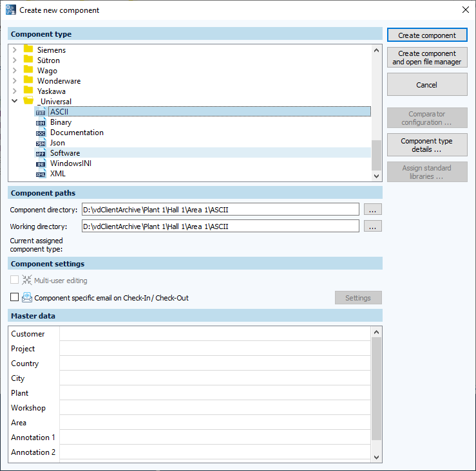The image size is (476, 471).
Task: Click the Siemens folder icon
Action: (x=28, y=50)
